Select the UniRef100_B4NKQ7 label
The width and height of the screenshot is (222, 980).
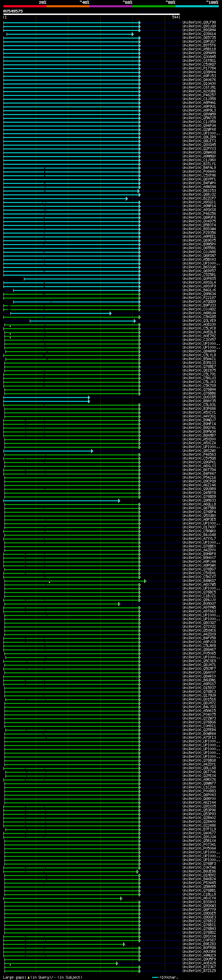point(199,581)
